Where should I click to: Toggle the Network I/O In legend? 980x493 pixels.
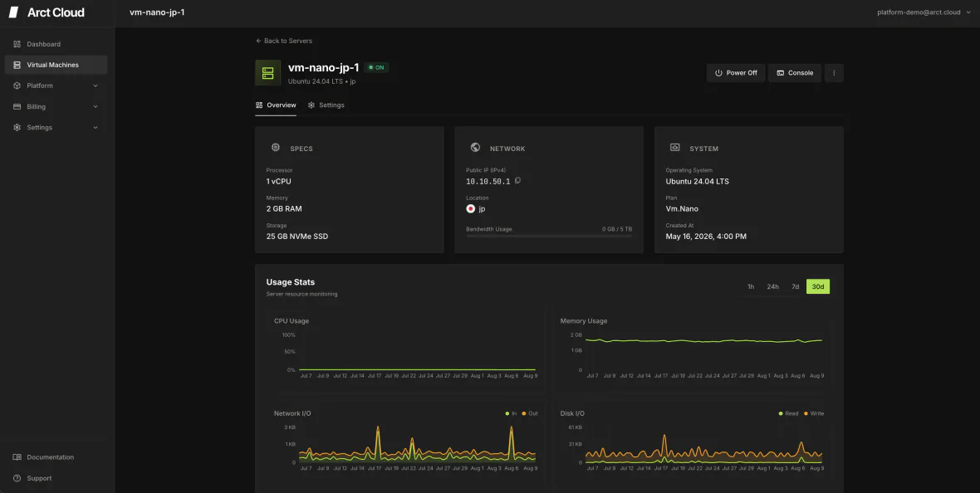coord(512,413)
